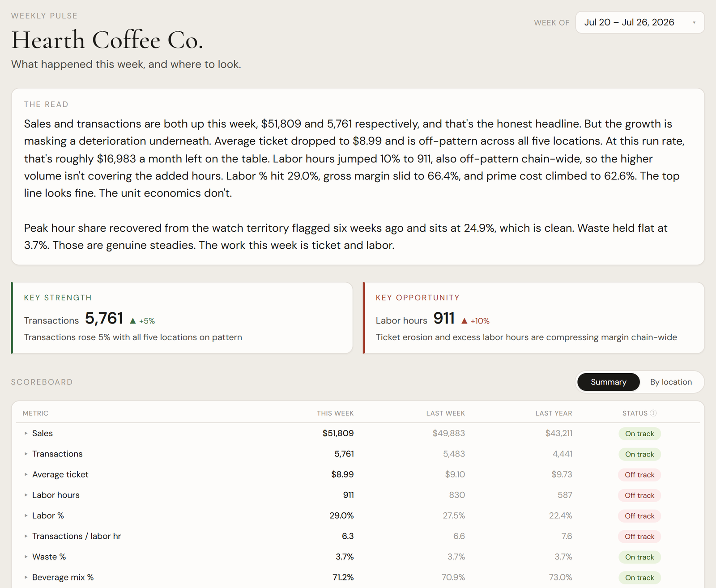The width and height of the screenshot is (716, 588).
Task: Click Off track badge for Transactions / labor hr
Action: click(x=639, y=537)
